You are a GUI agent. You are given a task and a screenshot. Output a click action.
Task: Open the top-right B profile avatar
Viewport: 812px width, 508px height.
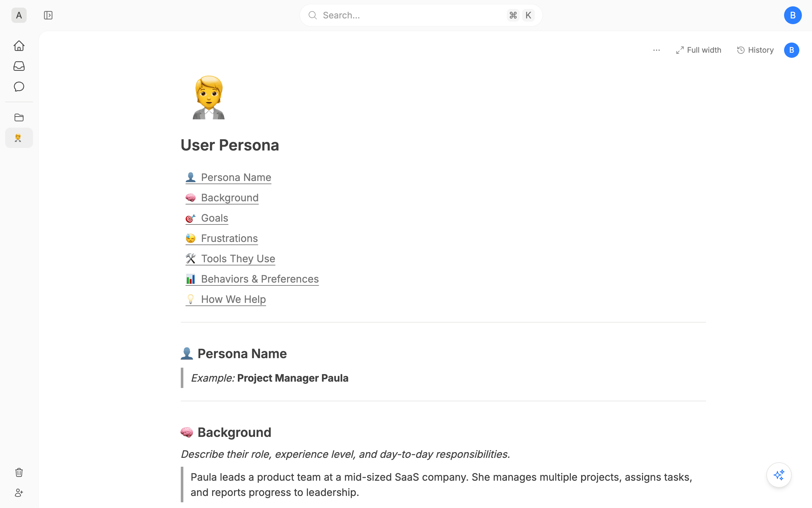(x=793, y=15)
